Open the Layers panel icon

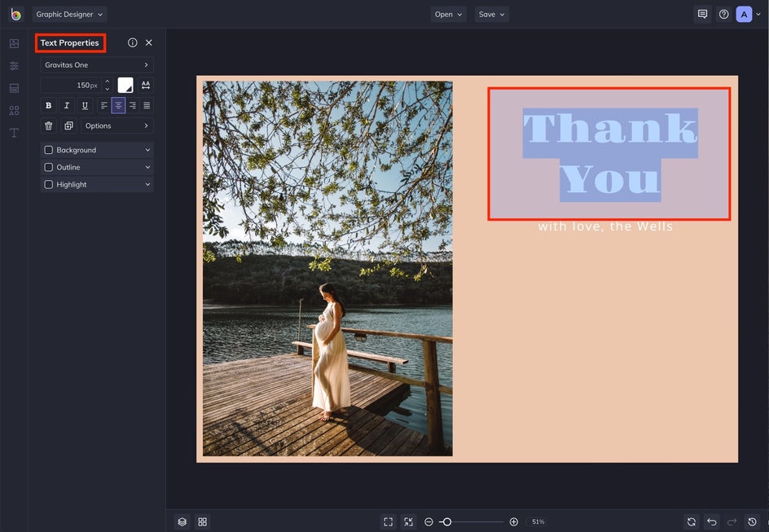point(182,521)
